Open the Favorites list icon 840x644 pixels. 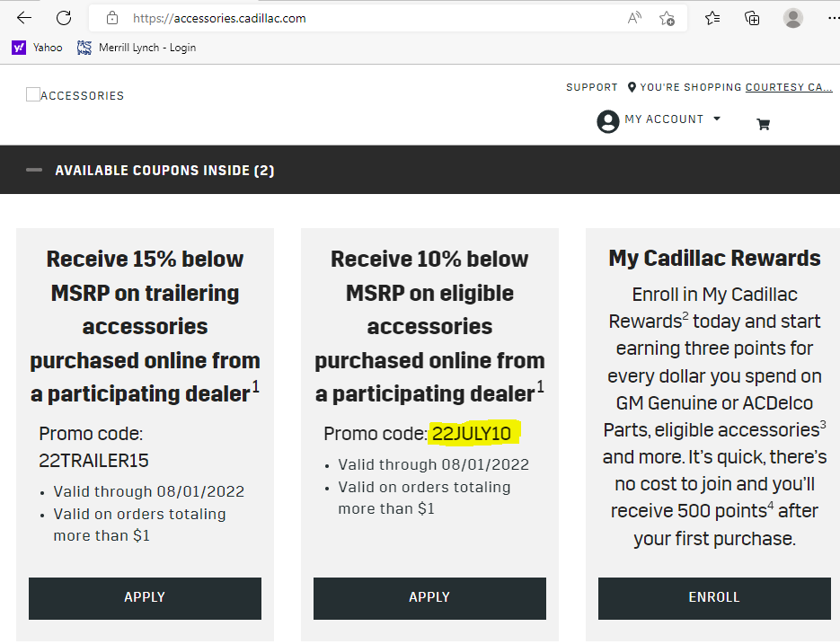coord(712,18)
